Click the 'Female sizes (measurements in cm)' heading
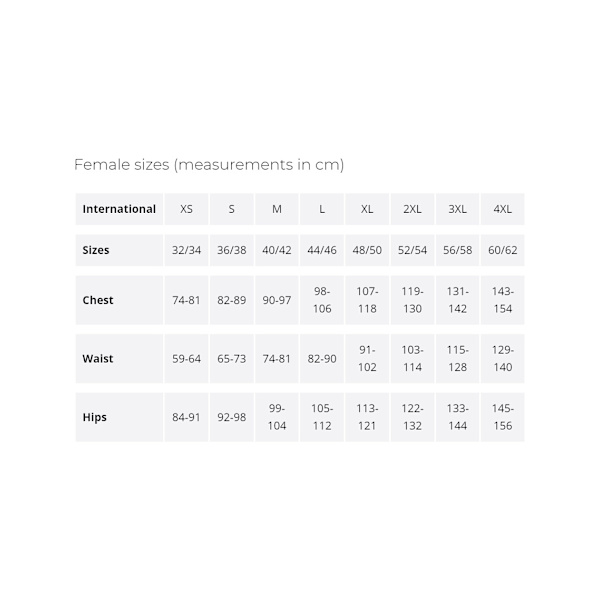This screenshot has height=600, width=600. [x=209, y=164]
